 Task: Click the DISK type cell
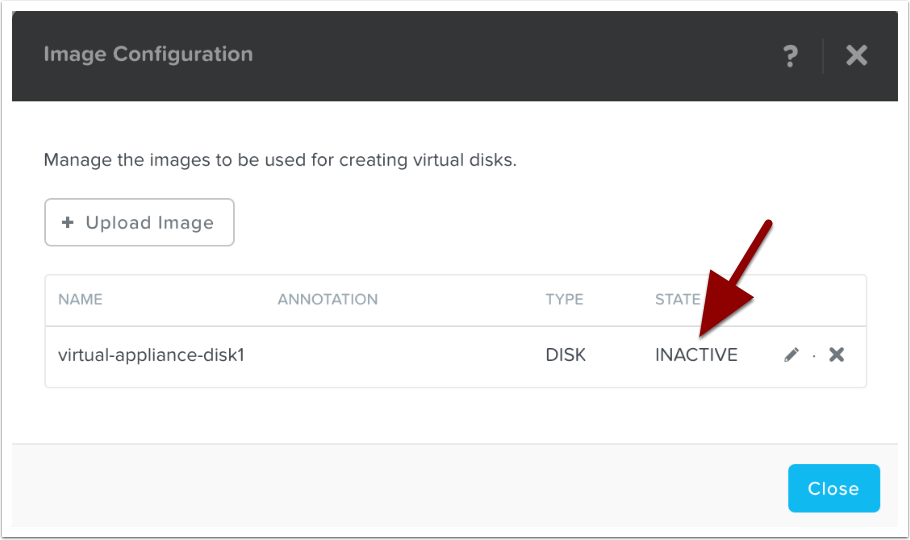565,355
